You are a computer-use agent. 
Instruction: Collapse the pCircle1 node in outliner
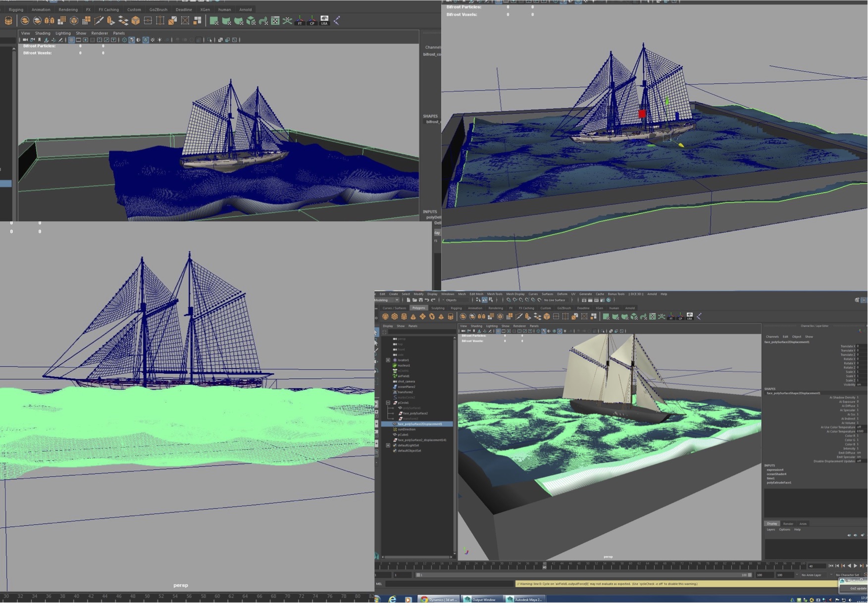pos(388,403)
